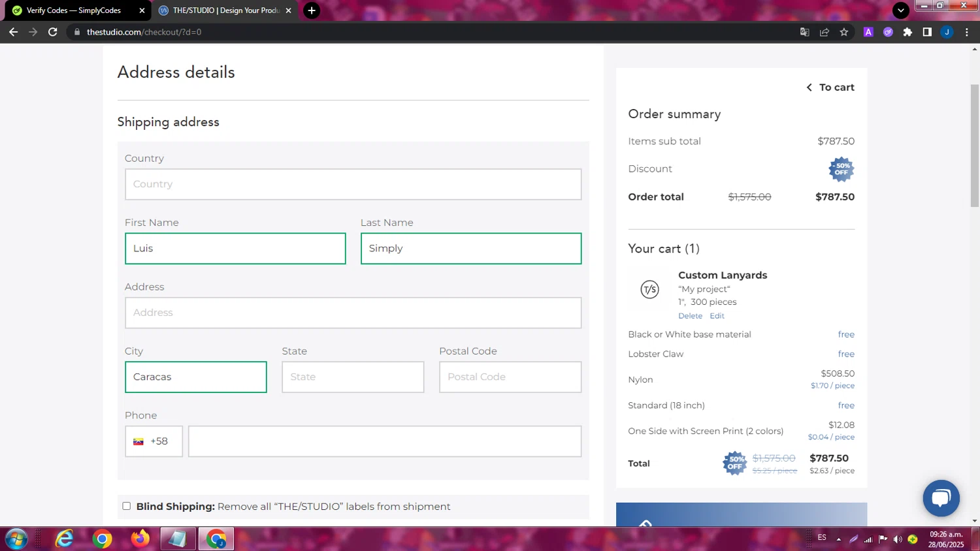
Task: Open Chrome three-dot menu
Action: tap(967, 32)
